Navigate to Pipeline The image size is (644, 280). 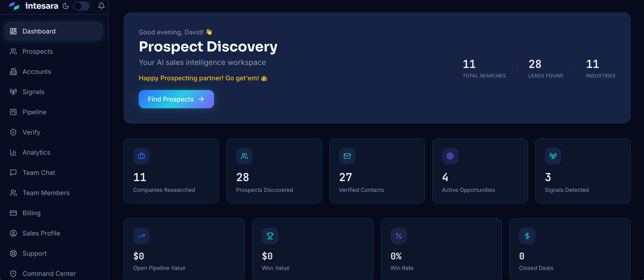(54, 112)
